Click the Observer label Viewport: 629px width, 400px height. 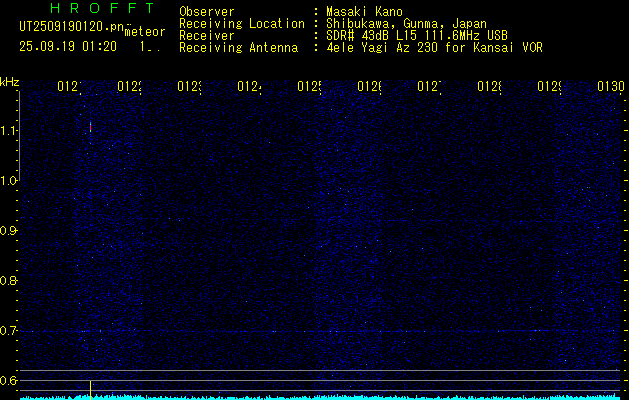tap(207, 12)
